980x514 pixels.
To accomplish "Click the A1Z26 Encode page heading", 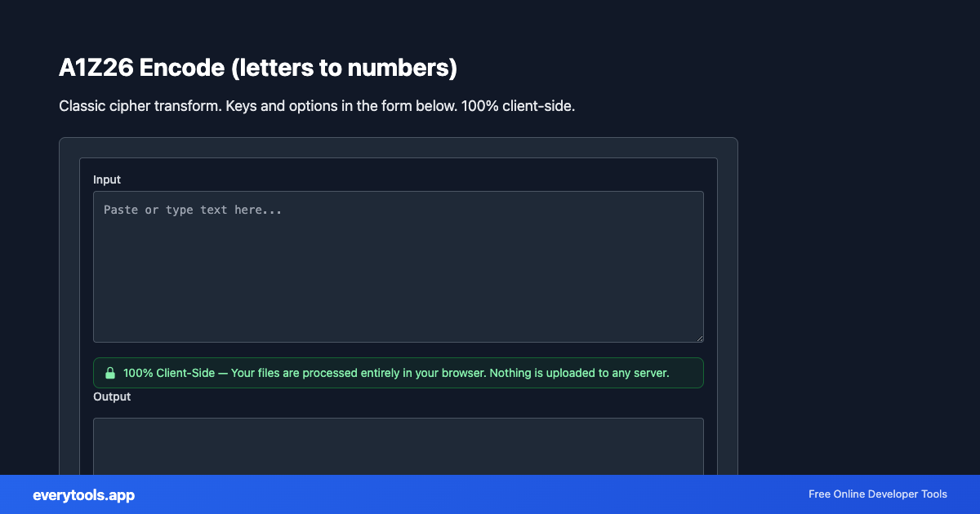I will [258, 68].
